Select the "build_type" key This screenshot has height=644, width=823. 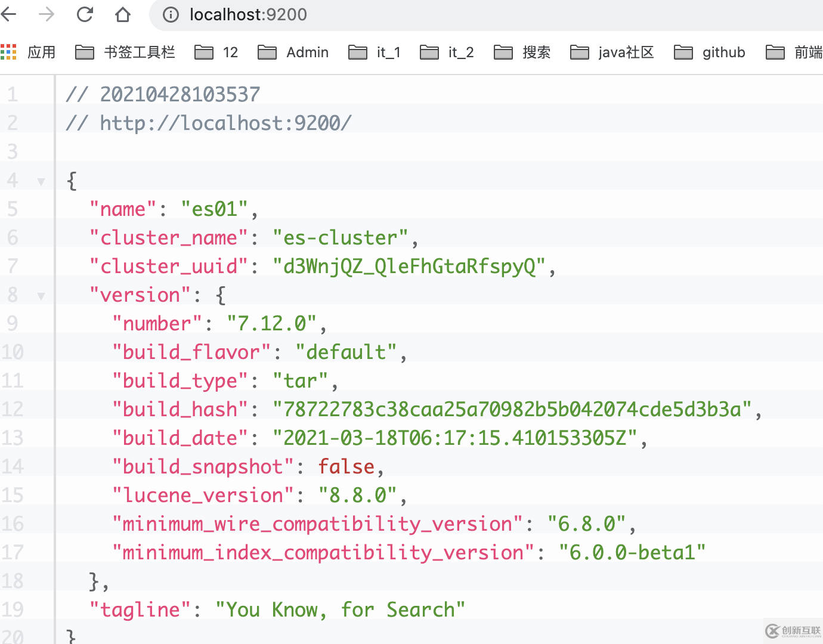[x=180, y=381]
